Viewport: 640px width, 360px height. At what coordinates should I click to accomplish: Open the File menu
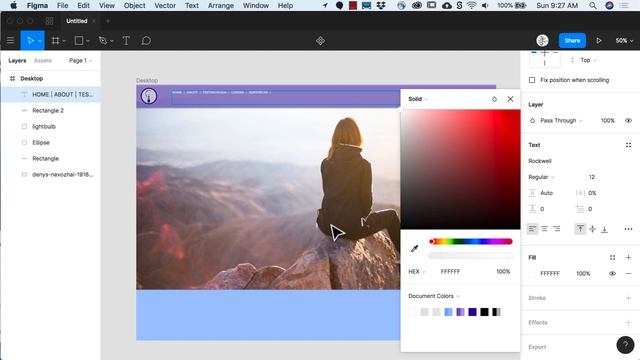(x=62, y=5)
